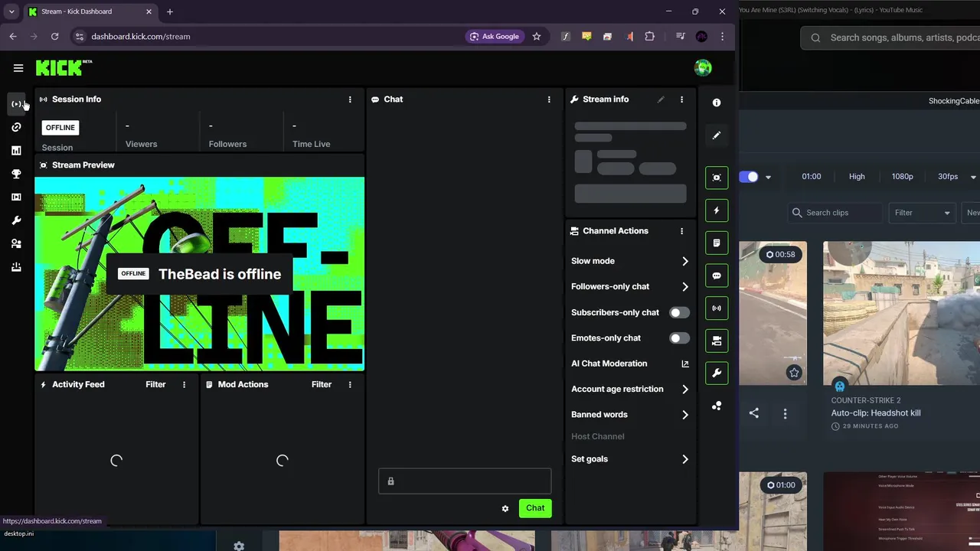Image resolution: width=980 pixels, height=551 pixels.
Task: Open the Channel Actions three-dot menu
Action: tap(681, 231)
